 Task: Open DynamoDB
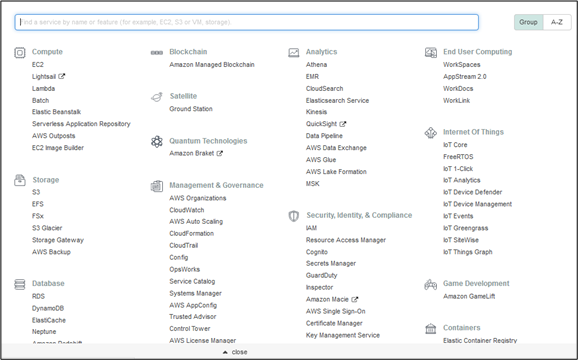pos(48,308)
